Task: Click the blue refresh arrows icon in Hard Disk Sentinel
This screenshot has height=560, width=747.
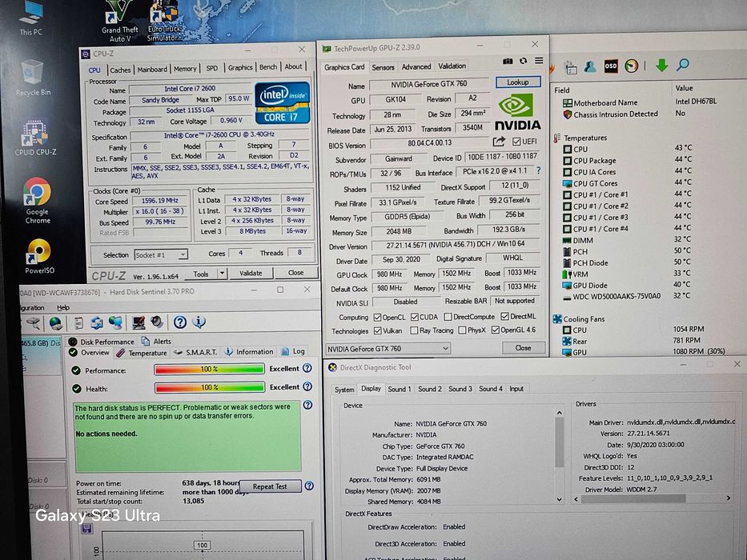Action: coord(97,323)
